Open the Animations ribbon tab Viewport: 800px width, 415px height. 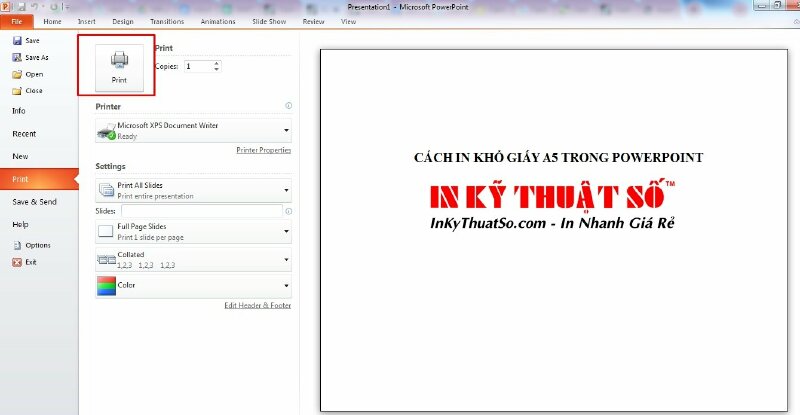point(217,21)
